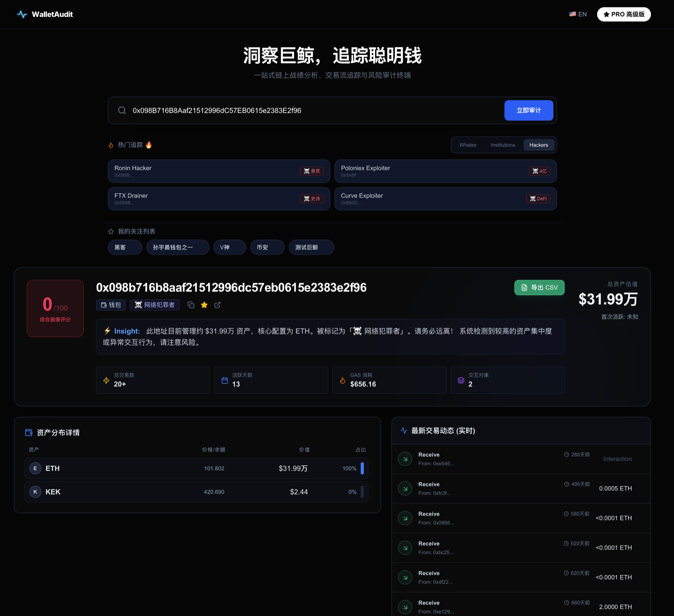Click the ETH balance 101.802
The image size is (674, 616).
click(214, 468)
